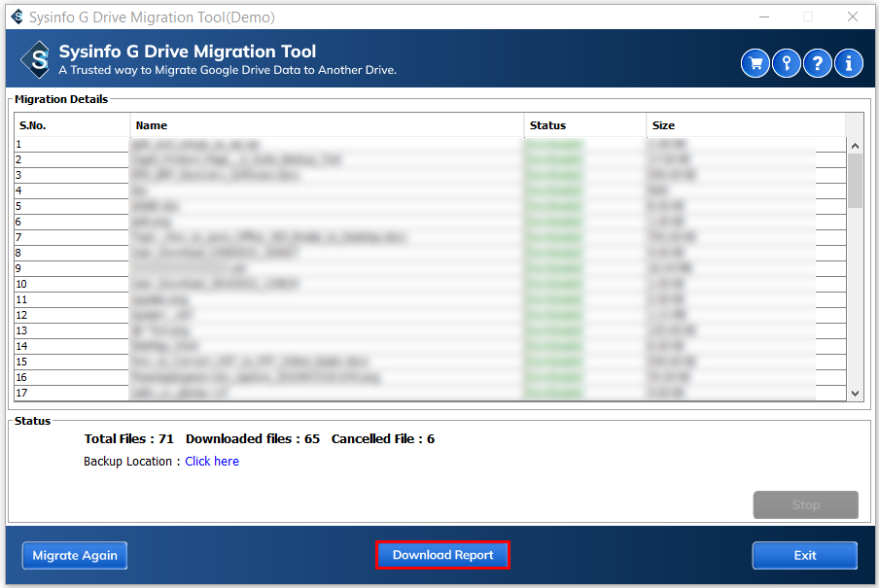Viewport: 879px width, 588px height.
Task: Select row with serial number 1
Action: click(x=430, y=144)
